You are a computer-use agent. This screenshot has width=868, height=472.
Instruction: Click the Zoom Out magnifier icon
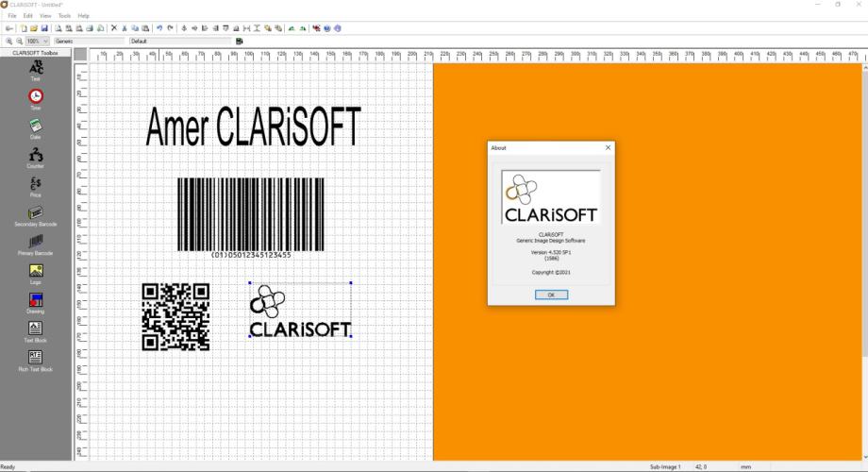click(20, 41)
